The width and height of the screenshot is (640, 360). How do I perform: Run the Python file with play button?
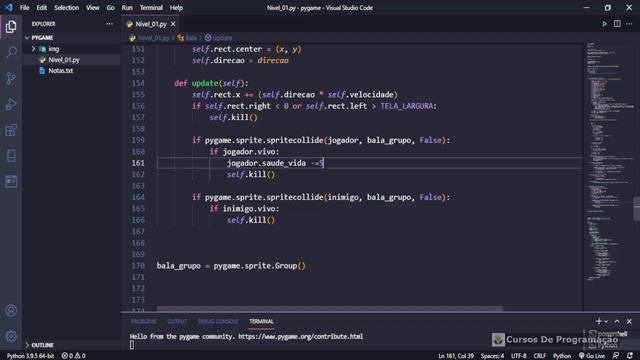pyautogui.click(x=604, y=24)
